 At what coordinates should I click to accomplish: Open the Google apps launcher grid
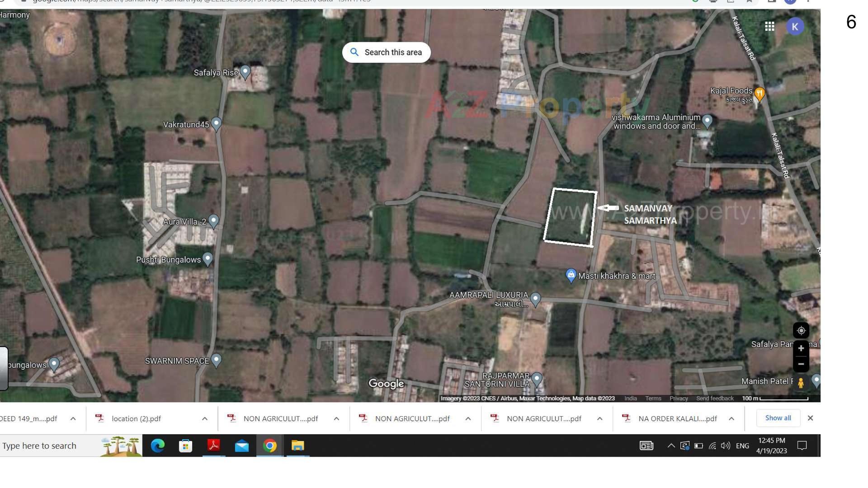click(x=769, y=26)
